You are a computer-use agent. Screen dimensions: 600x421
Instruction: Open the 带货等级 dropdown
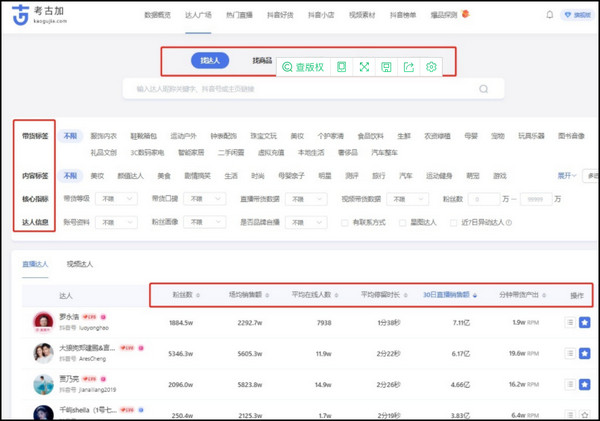point(120,199)
